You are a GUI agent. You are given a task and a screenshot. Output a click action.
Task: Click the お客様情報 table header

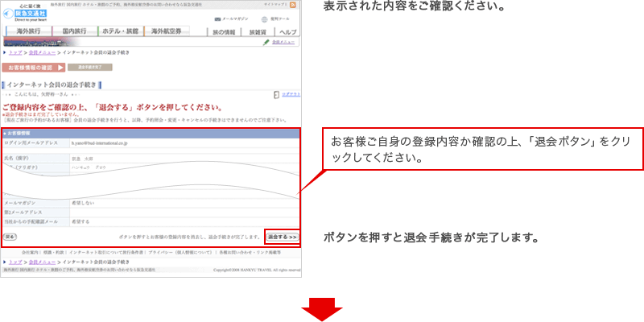click(151, 134)
